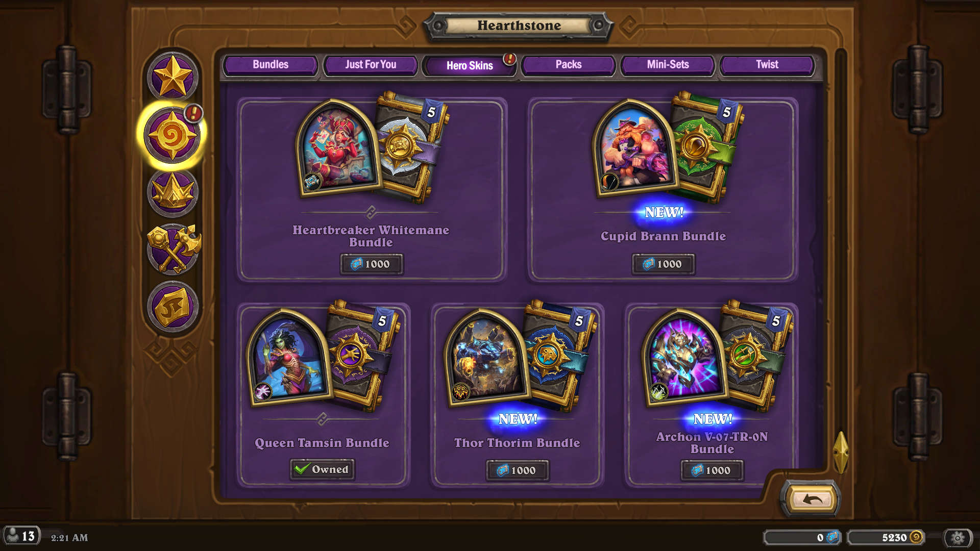
Task: Open the Thor Thorim Bundle portrait
Action: point(487,357)
